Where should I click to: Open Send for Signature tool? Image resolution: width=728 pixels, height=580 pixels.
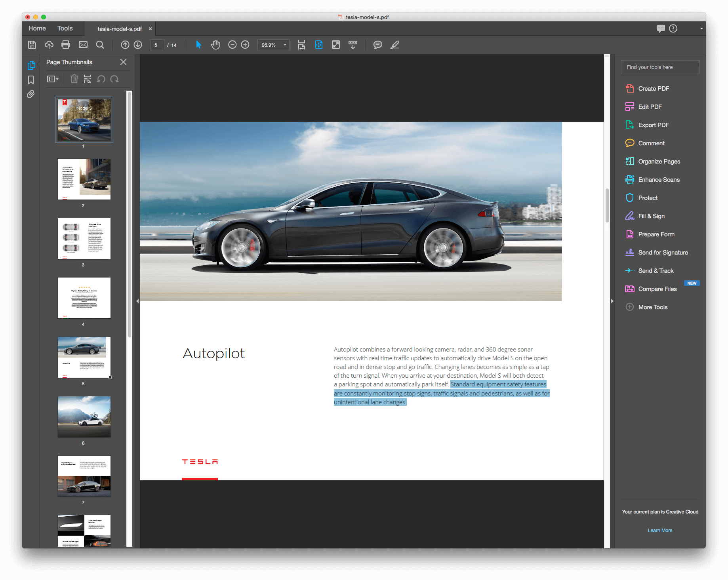(x=657, y=253)
